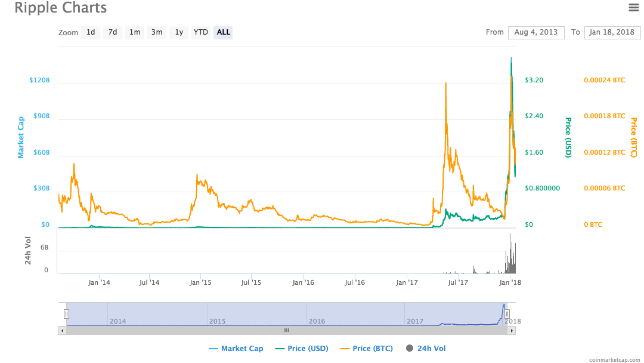Click the right navigator range handle

507,314
